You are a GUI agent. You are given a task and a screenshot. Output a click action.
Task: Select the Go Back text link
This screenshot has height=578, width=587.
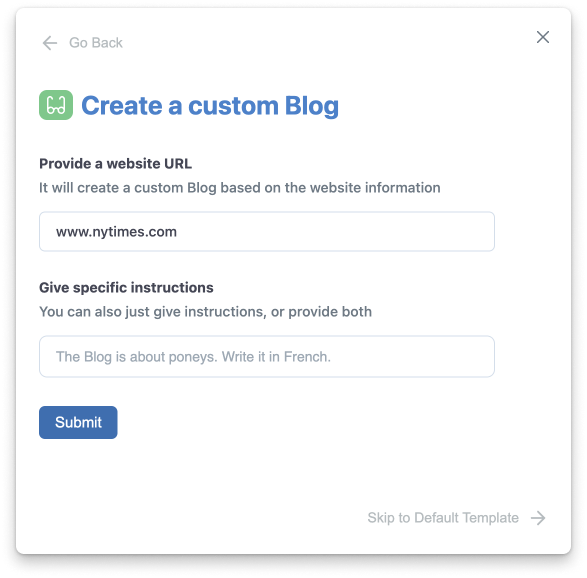pyautogui.click(x=96, y=43)
